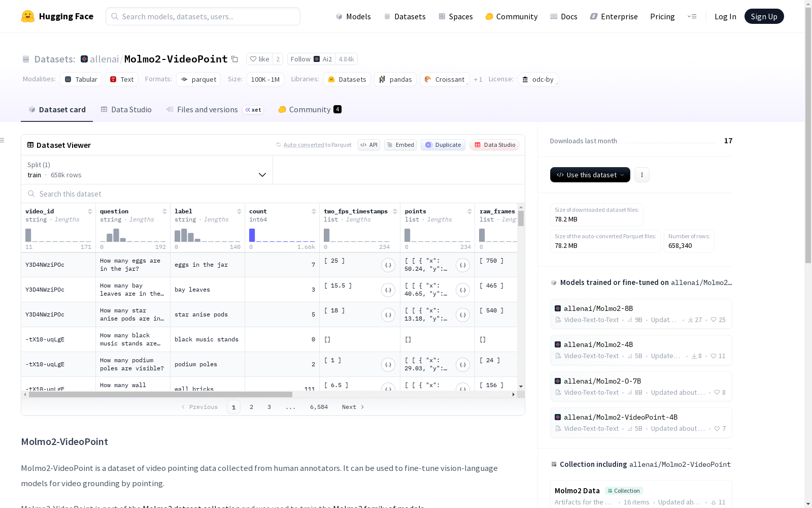Select the odc-by license tag
The height and width of the screenshot is (508, 812).
tap(538, 79)
